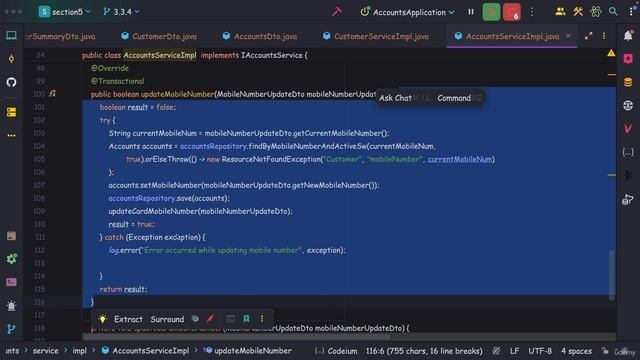Open the Codeium braces sidebar icon
Screen dimensions: 640x360
click(628, 152)
